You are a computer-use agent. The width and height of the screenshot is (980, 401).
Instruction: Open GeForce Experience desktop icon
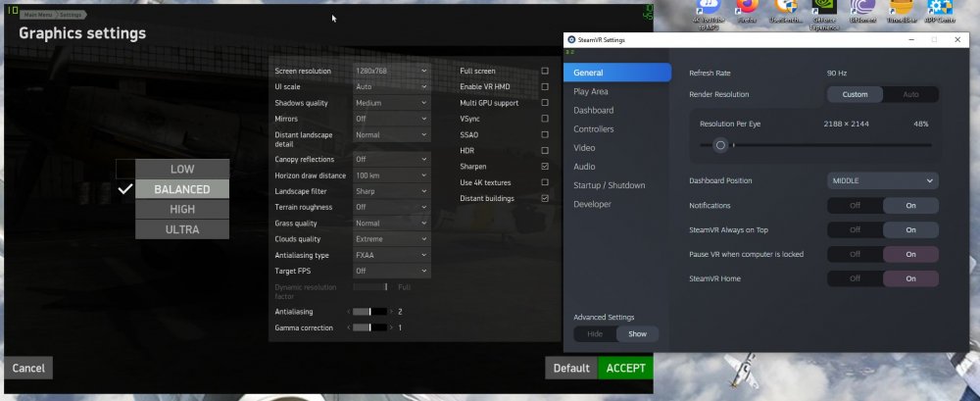tap(824, 14)
